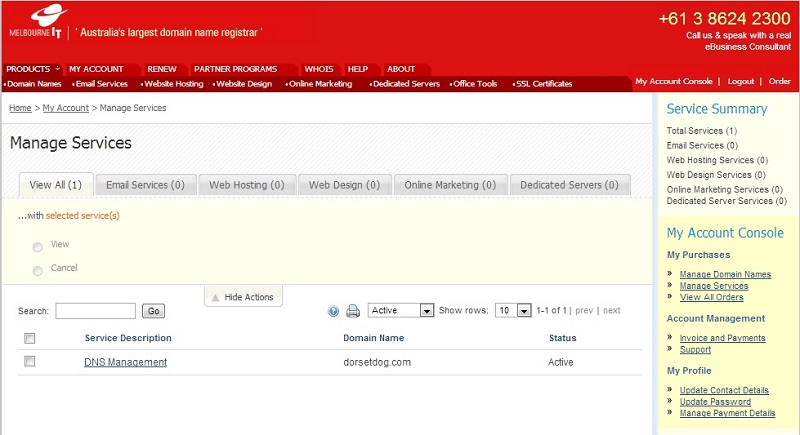Screen dimensions: 800x435
Task: Switch to the Email Services (0) tab
Action: click(145, 185)
